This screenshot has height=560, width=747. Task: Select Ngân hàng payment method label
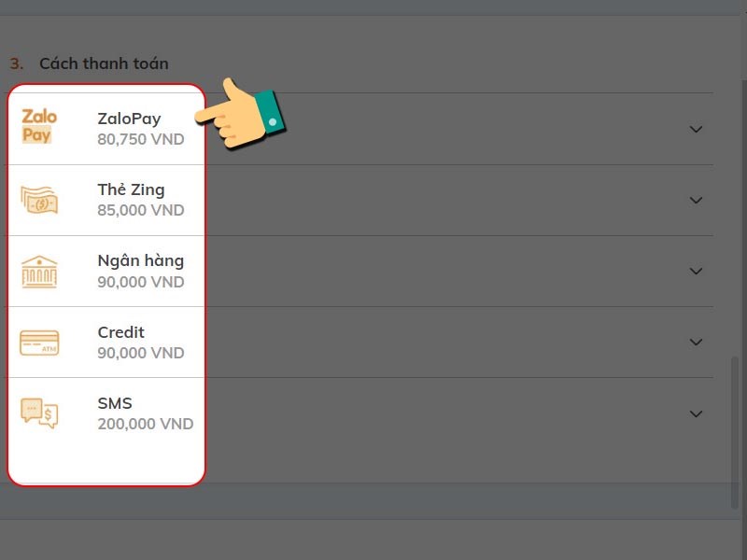pos(140,260)
